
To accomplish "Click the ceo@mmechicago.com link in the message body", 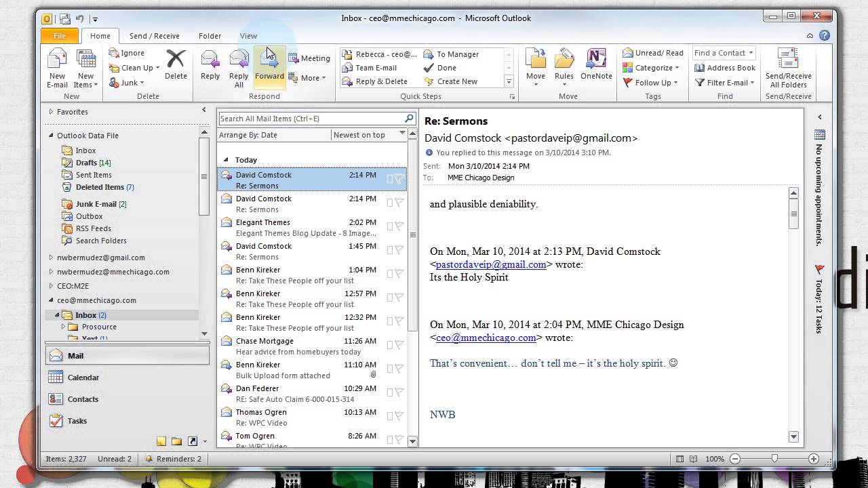I will pos(486,338).
